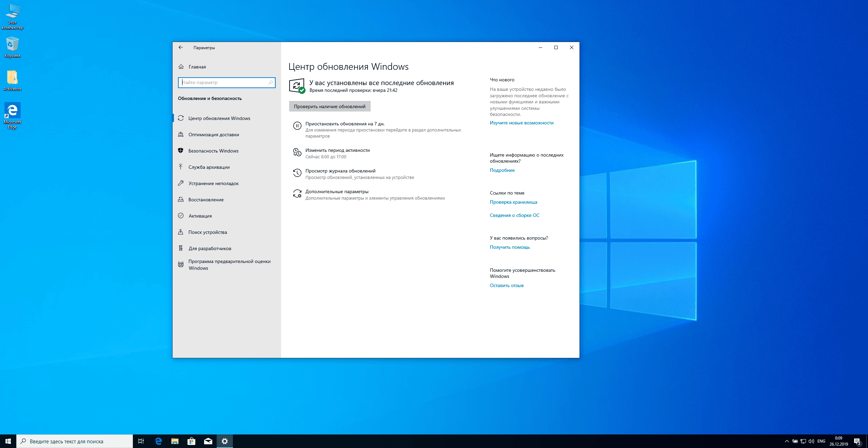
Task: Click the update status icon with green check
Action: (x=297, y=86)
